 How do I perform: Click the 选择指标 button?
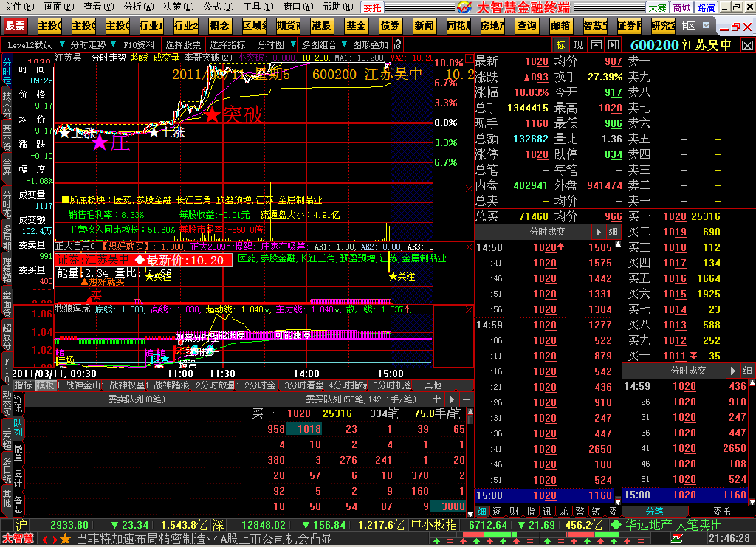pyautogui.click(x=227, y=45)
